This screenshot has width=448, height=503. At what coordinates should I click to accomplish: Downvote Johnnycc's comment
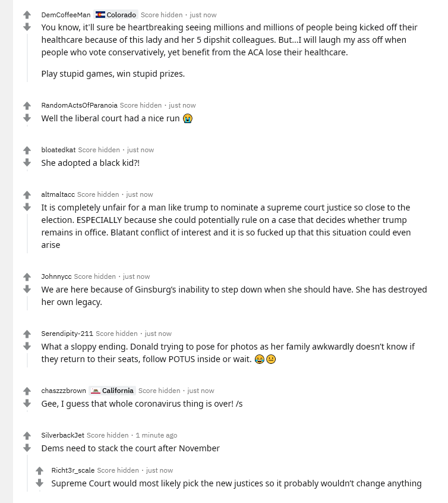[x=27, y=289]
